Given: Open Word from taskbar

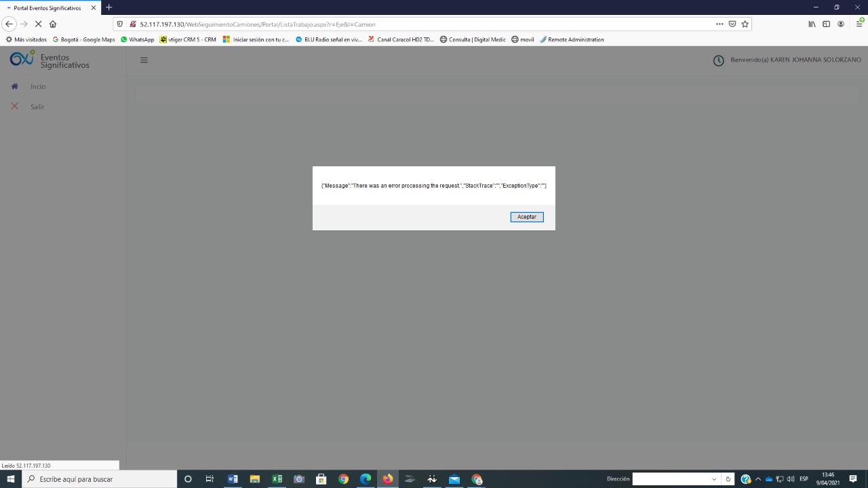Looking at the screenshot, I should (x=233, y=479).
